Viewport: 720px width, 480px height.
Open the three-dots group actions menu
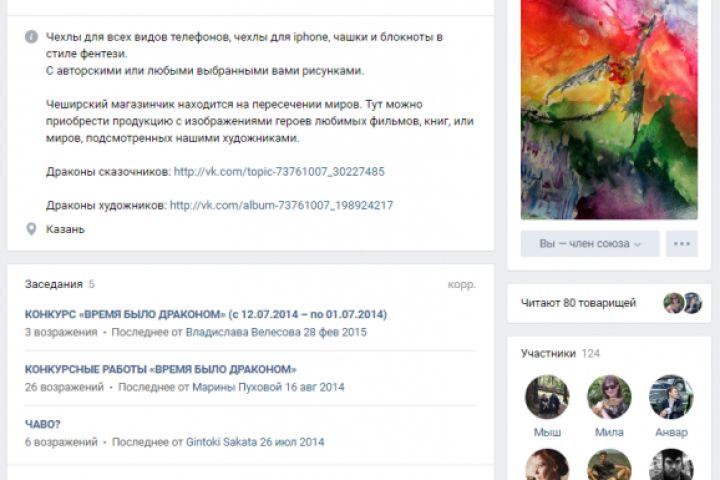coord(682,243)
